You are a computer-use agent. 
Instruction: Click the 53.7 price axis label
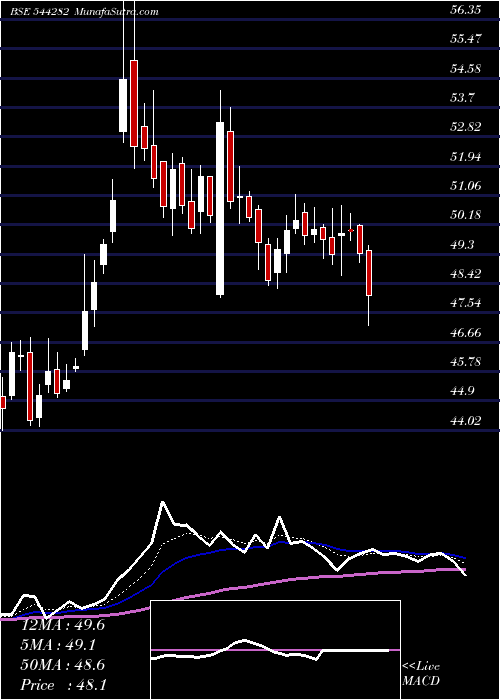462,97
